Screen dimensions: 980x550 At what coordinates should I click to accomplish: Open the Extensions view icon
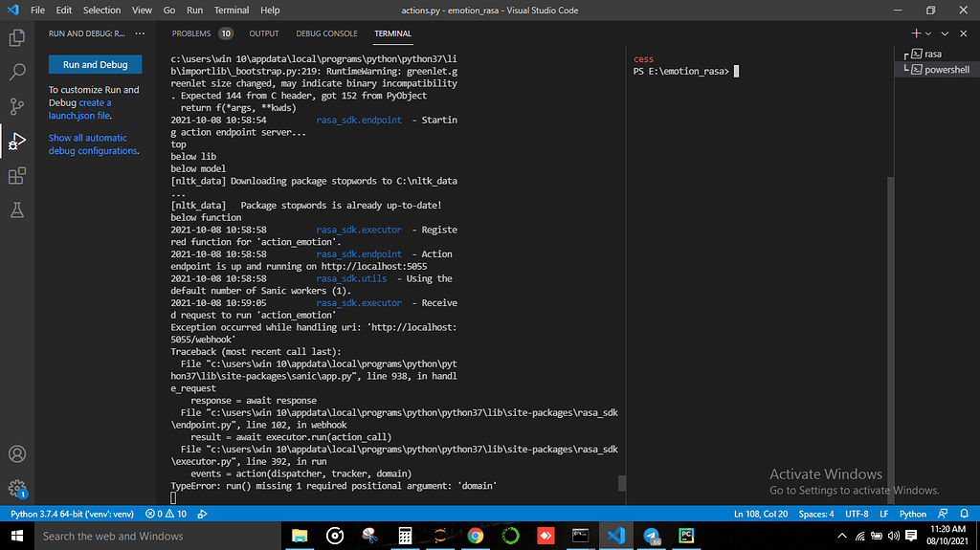(16, 176)
